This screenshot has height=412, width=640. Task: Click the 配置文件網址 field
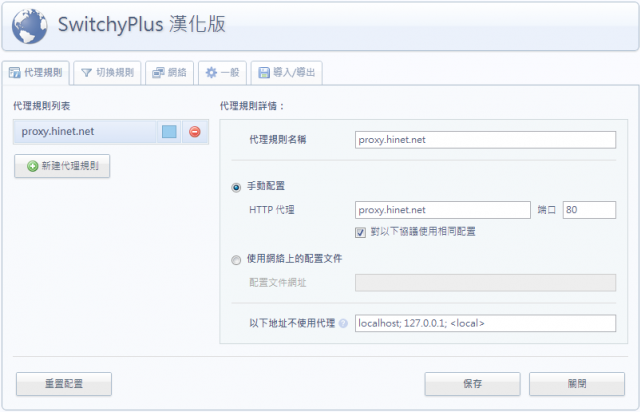pyautogui.click(x=485, y=283)
